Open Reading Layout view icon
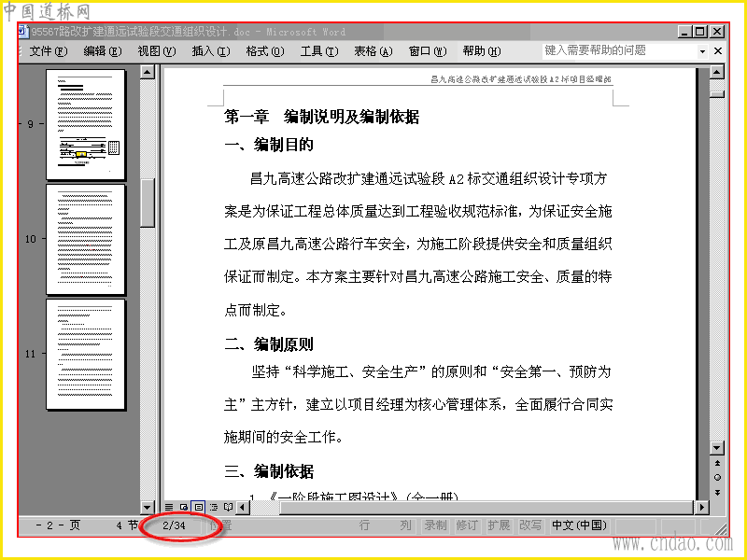The height and width of the screenshot is (560, 747). coord(228,507)
